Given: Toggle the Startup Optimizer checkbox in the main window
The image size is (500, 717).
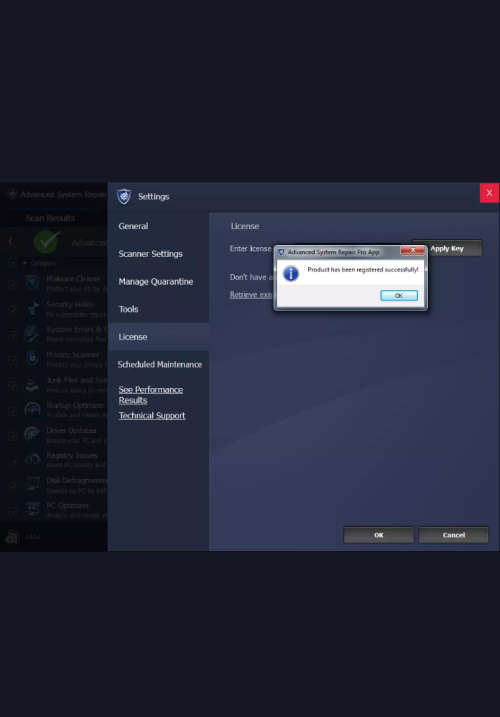Looking at the screenshot, I should pyautogui.click(x=12, y=411).
